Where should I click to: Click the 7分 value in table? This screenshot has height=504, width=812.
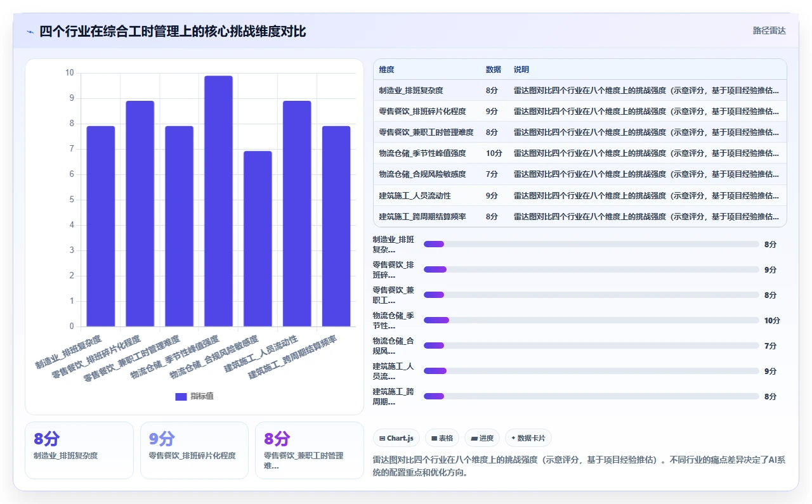point(492,174)
